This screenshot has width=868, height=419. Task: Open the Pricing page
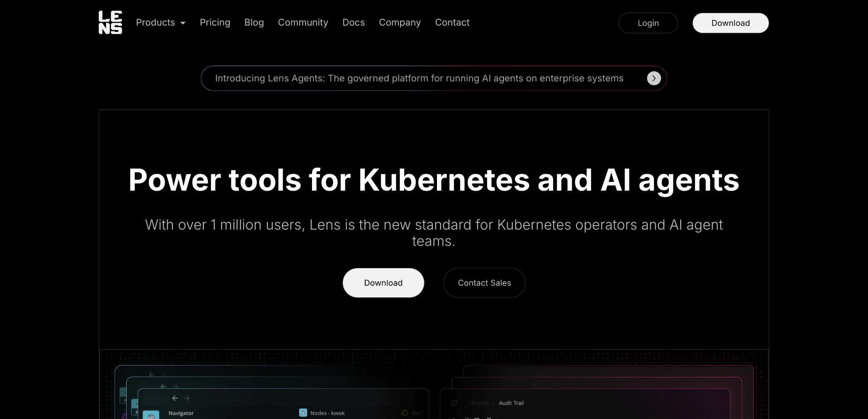click(x=215, y=22)
